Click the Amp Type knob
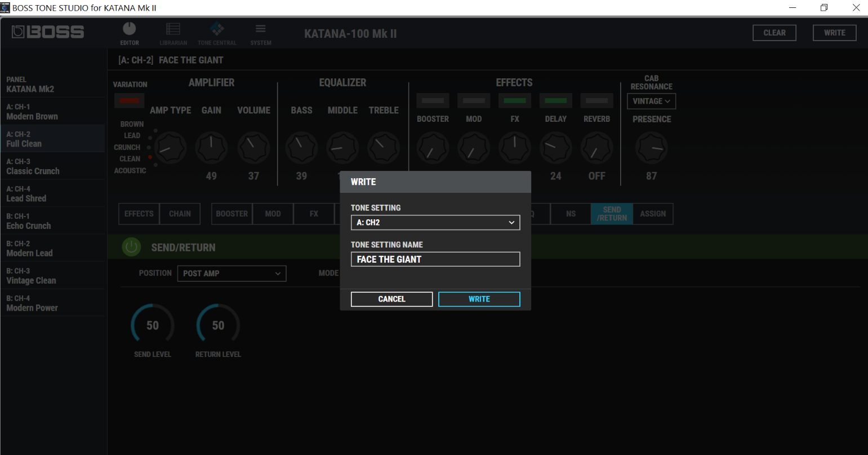 tap(170, 148)
